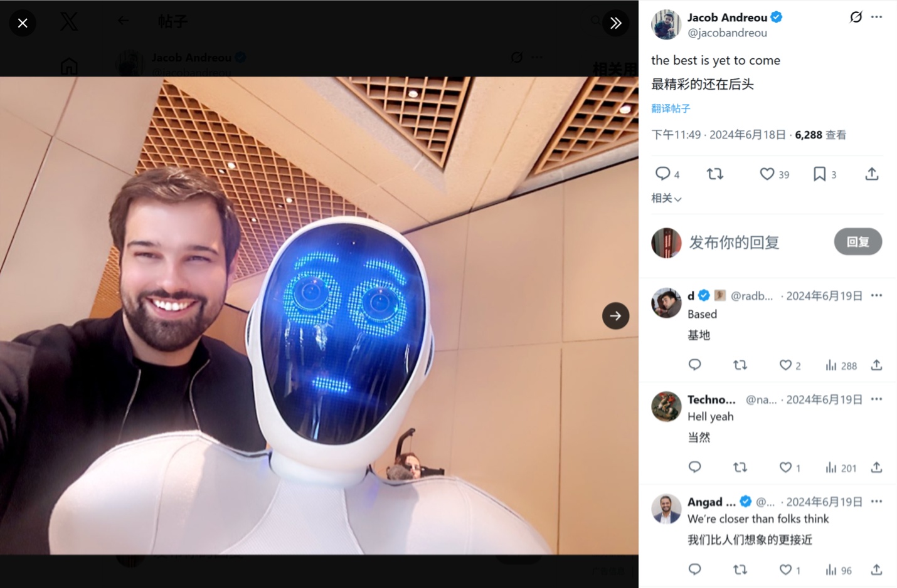The height and width of the screenshot is (588, 897).
Task: Repost the "Hell yeah" reply
Action: (x=740, y=468)
